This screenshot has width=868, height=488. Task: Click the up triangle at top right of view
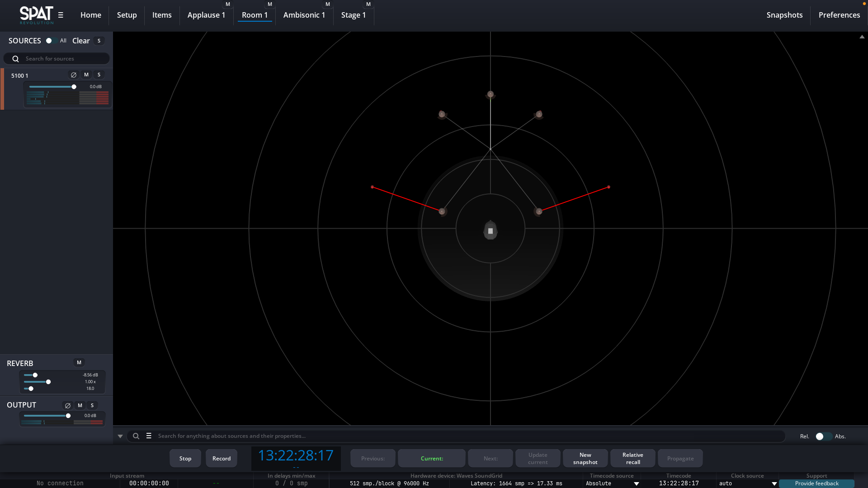click(862, 37)
